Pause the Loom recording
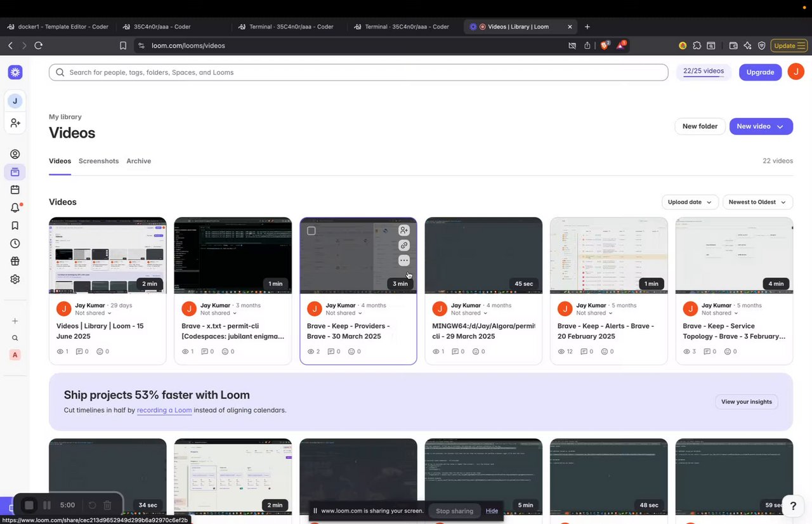 click(x=47, y=506)
